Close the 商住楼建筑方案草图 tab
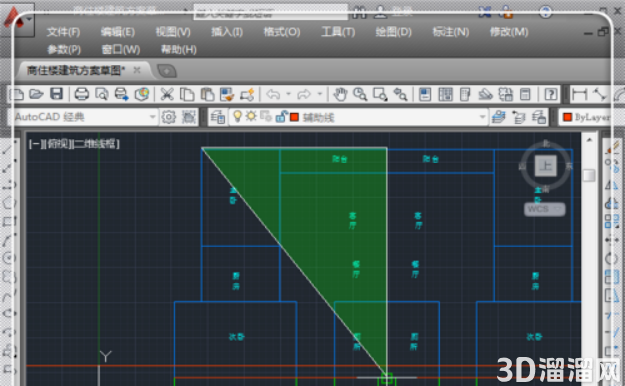The image size is (625, 386). (x=137, y=71)
